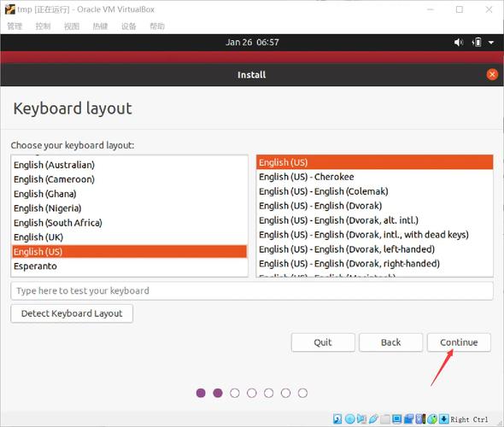The image size is (504, 427).
Task: Click the Jan 26 06:57 clock
Action: click(252, 42)
